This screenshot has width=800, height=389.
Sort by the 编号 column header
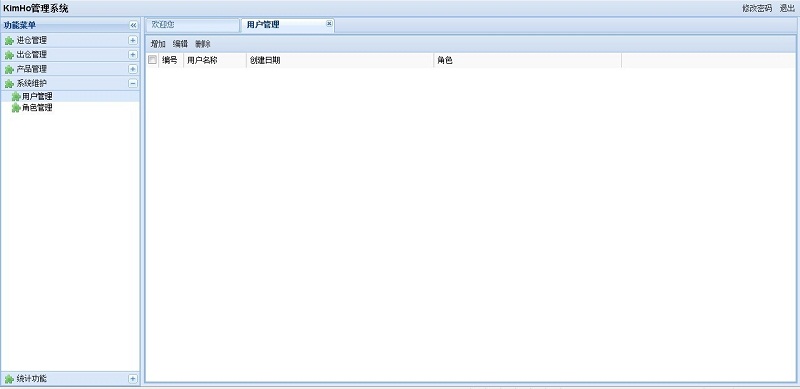coord(170,60)
